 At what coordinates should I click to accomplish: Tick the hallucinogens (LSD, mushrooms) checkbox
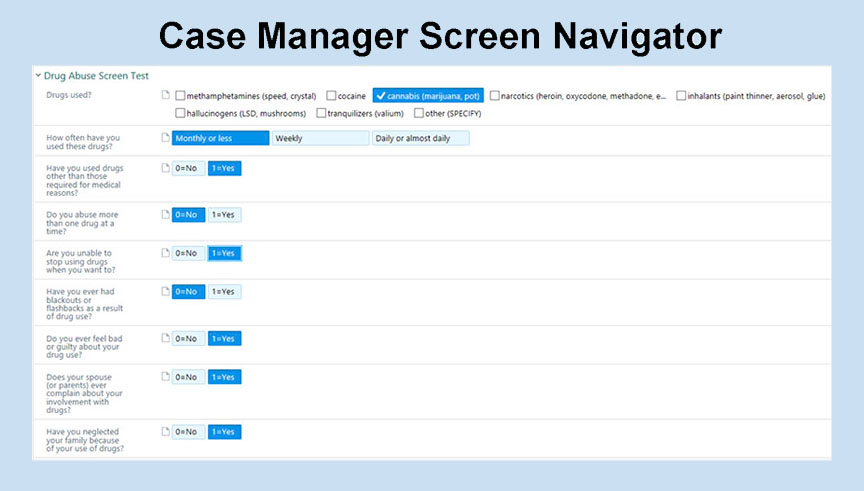click(x=180, y=113)
